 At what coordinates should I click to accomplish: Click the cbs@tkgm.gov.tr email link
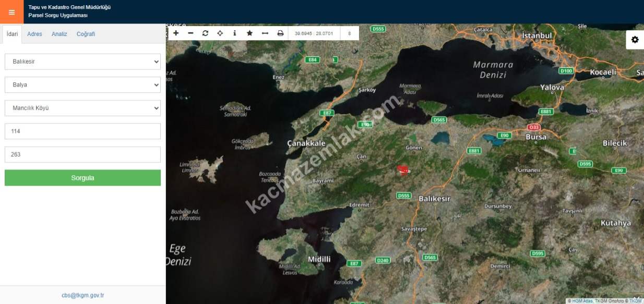[82, 295]
